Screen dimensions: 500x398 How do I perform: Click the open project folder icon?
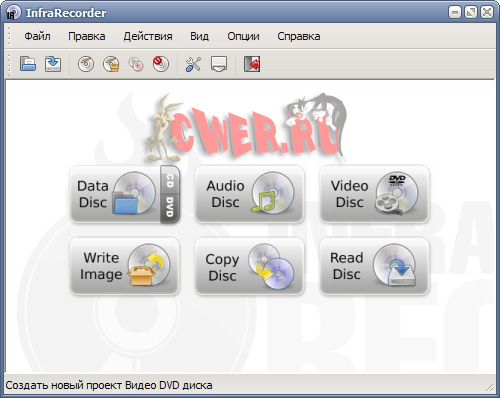tap(28, 64)
